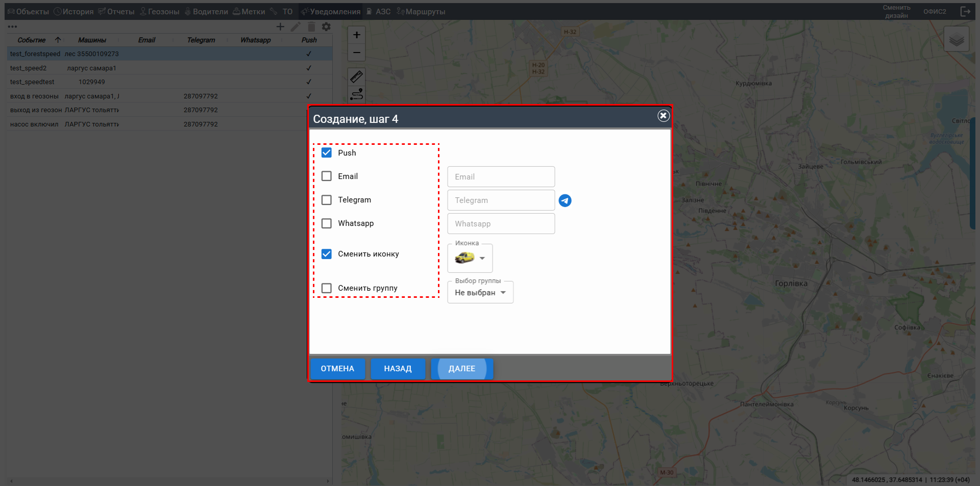
Task: Click the add notification plus icon
Action: (280, 27)
